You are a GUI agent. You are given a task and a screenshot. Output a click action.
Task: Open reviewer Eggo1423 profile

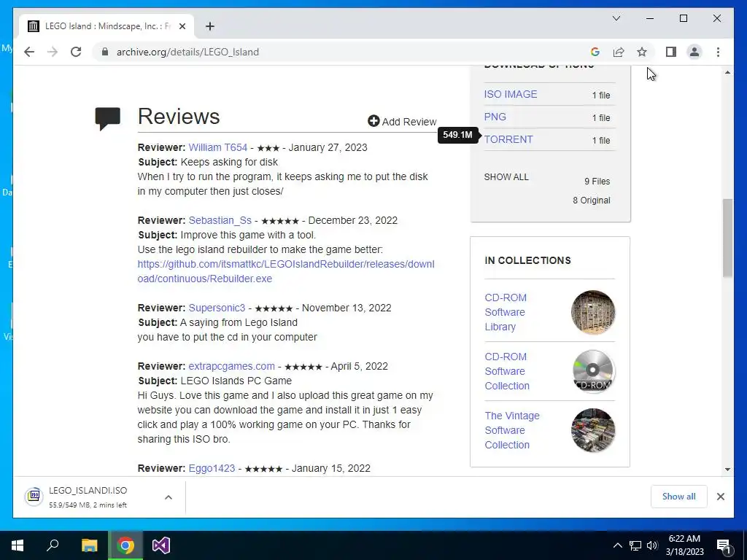pyautogui.click(x=212, y=468)
